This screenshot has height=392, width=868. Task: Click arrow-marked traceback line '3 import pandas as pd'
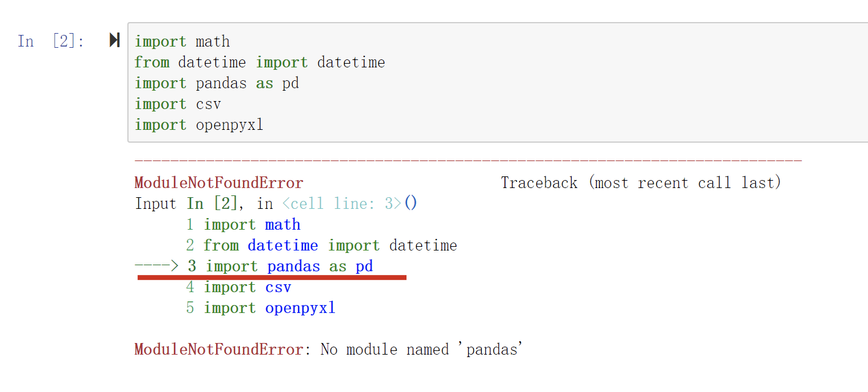pos(254,266)
